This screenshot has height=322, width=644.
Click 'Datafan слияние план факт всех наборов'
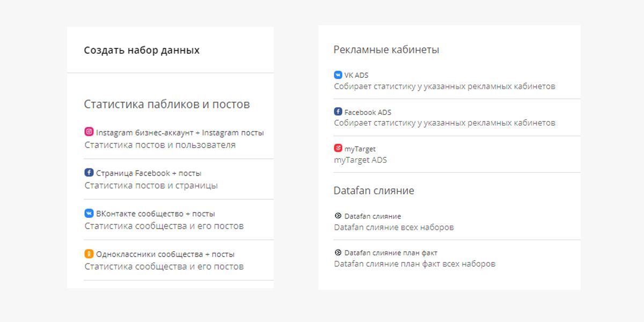414,264
